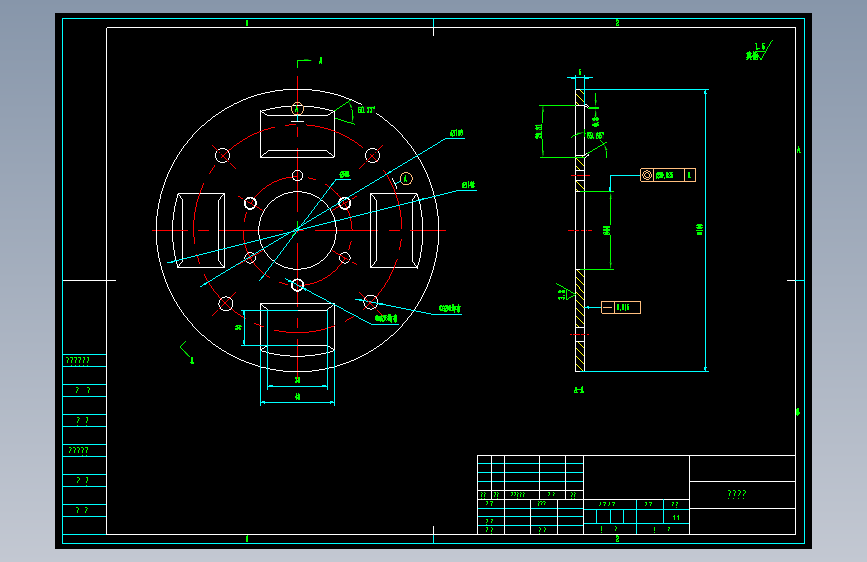
Task: Click the '11' cell in the title block
Action: pyautogui.click(x=676, y=517)
